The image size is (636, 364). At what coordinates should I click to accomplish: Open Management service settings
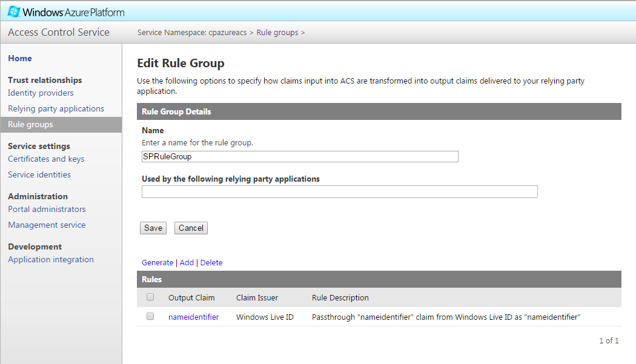(x=47, y=225)
